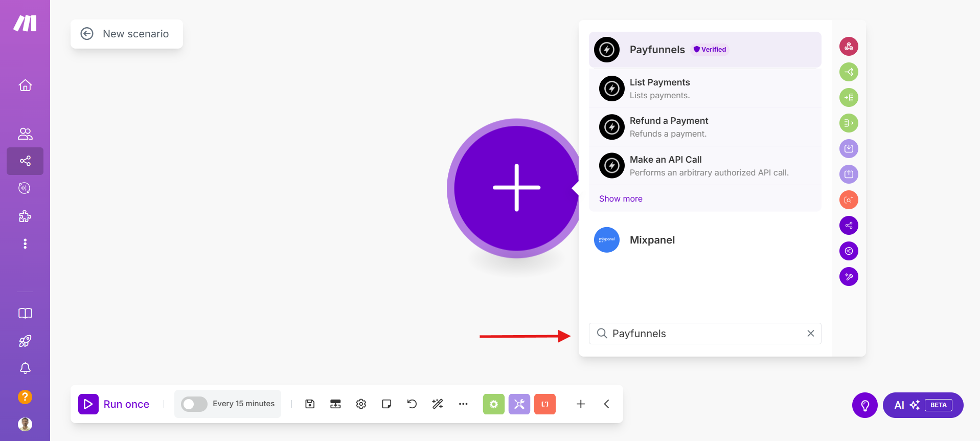Open the orange Help question mark
This screenshot has width=980, height=441.
(25, 397)
